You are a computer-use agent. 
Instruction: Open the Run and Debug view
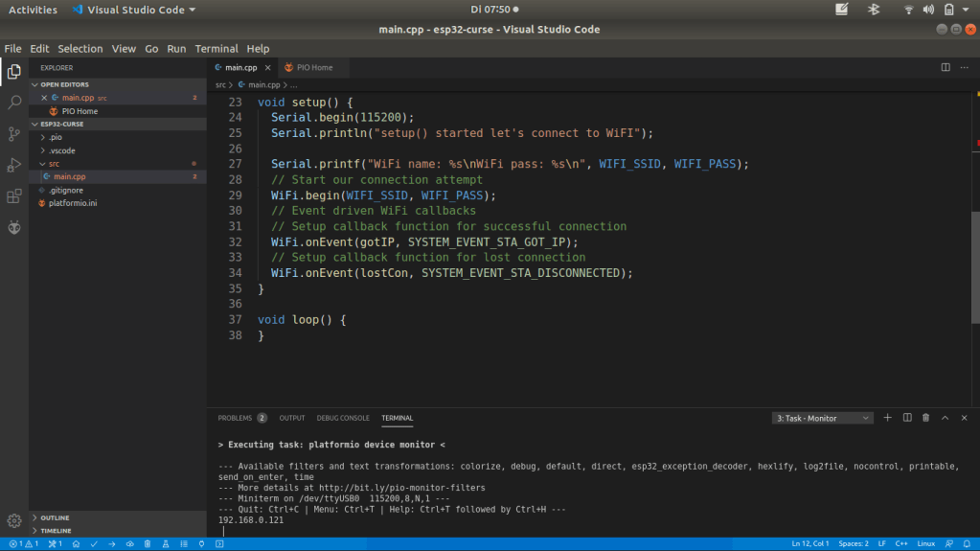tap(14, 165)
